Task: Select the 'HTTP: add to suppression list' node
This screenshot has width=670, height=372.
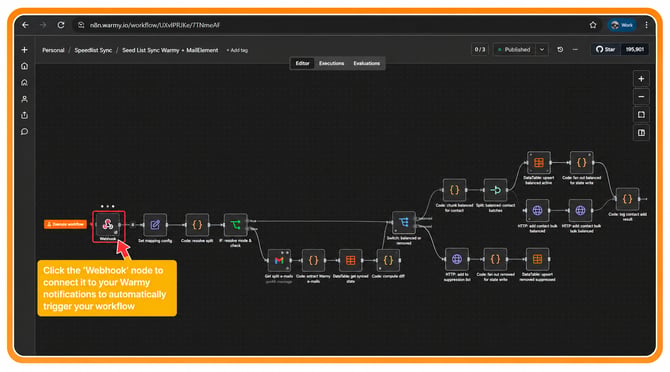Action: pyautogui.click(x=456, y=259)
